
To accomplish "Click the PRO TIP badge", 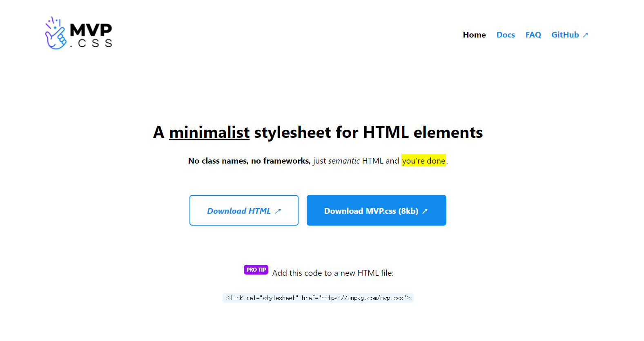I will 256,270.
